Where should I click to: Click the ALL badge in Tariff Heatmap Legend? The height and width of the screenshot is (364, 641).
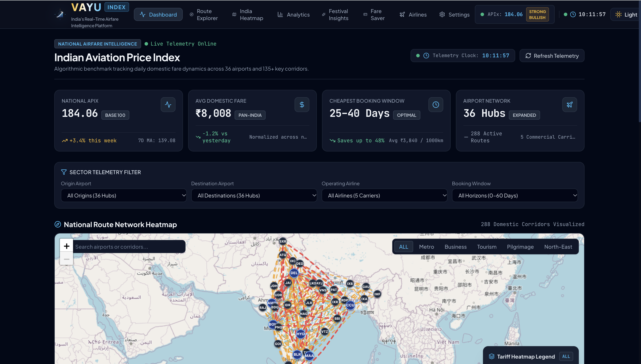[566, 356]
